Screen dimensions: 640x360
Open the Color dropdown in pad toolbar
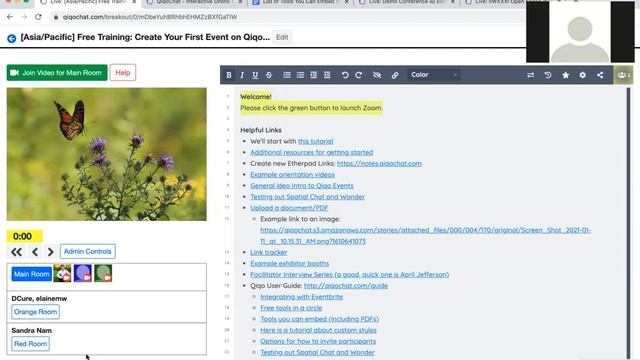coord(433,75)
